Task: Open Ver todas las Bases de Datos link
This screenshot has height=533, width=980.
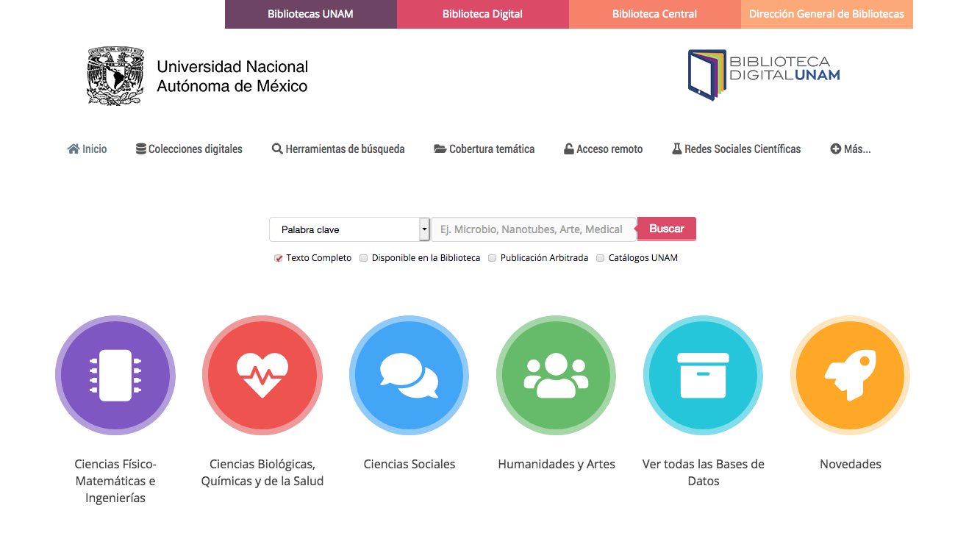Action: (704, 473)
